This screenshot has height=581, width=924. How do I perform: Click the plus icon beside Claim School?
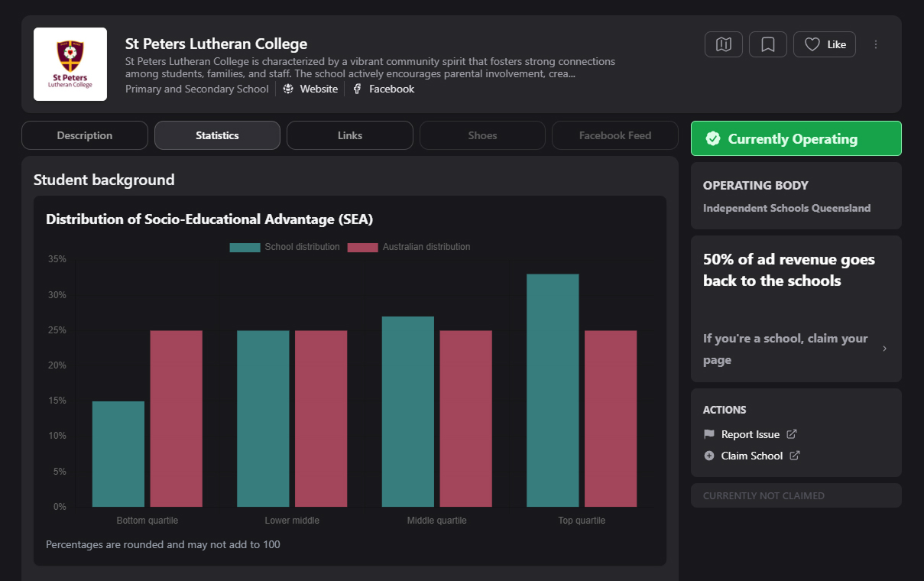click(708, 456)
